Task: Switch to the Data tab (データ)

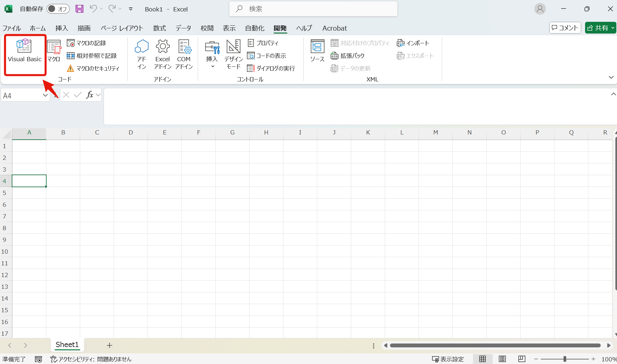Action: pyautogui.click(x=183, y=28)
